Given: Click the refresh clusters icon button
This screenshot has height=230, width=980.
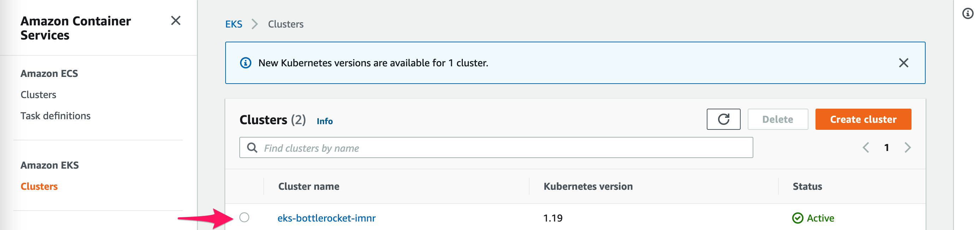Looking at the screenshot, I should coord(723,119).
